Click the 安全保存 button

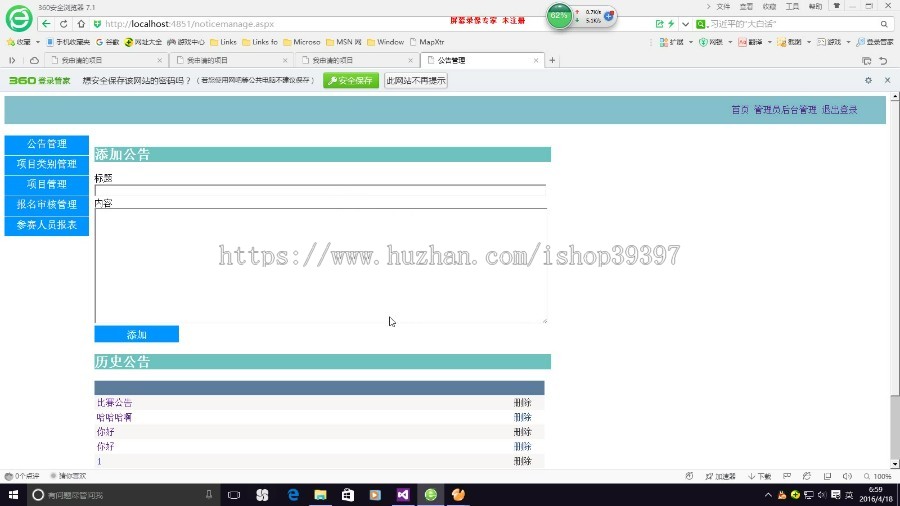[x=351, y=80]
